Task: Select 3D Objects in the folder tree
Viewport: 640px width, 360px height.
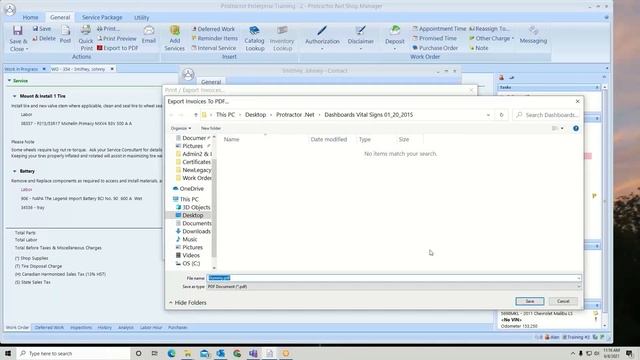Action: tap(193, 207)
